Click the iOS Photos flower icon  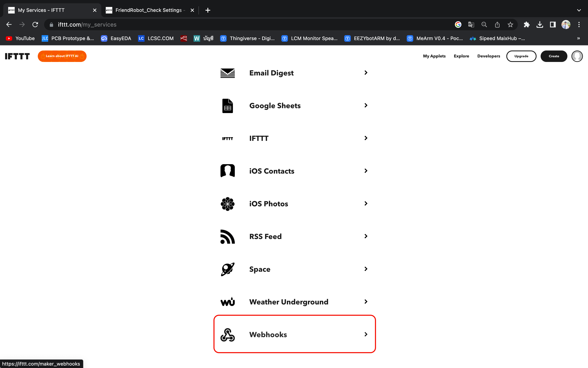(x=227, y=204)
